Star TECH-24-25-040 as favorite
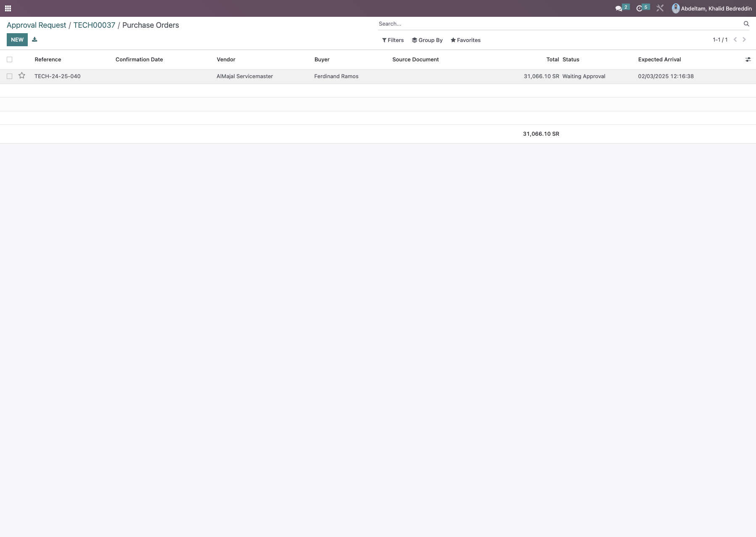 pos(22,76)
